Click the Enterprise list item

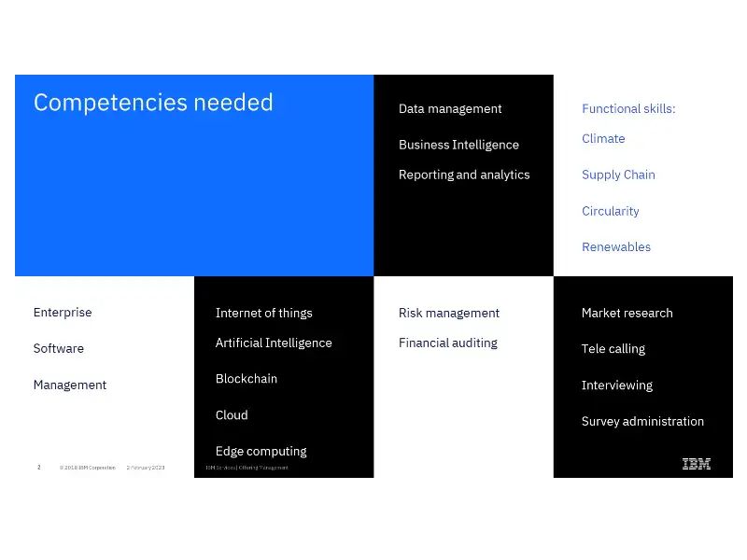click(x=63, y=313)
